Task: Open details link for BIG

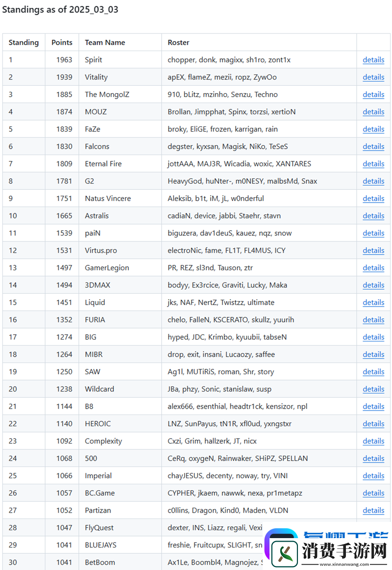Action: 373,337
